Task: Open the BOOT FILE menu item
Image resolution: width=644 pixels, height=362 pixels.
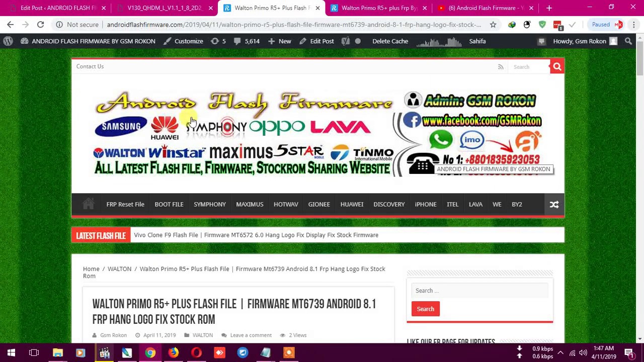Action: pos(169,204)
